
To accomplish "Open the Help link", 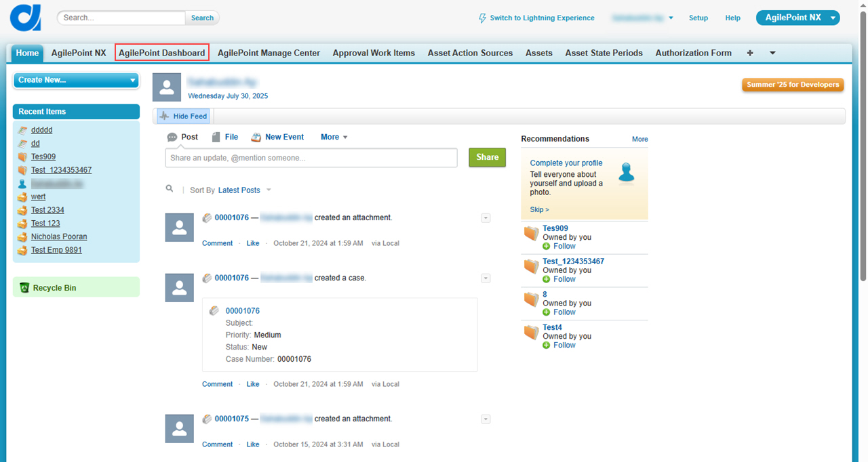I will point(733,18).
